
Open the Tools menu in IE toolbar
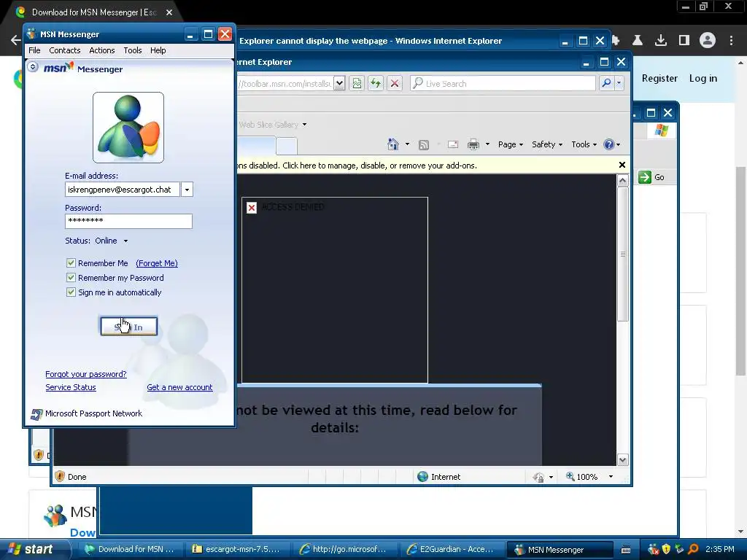pyautogui.click(x=584, y=144)
